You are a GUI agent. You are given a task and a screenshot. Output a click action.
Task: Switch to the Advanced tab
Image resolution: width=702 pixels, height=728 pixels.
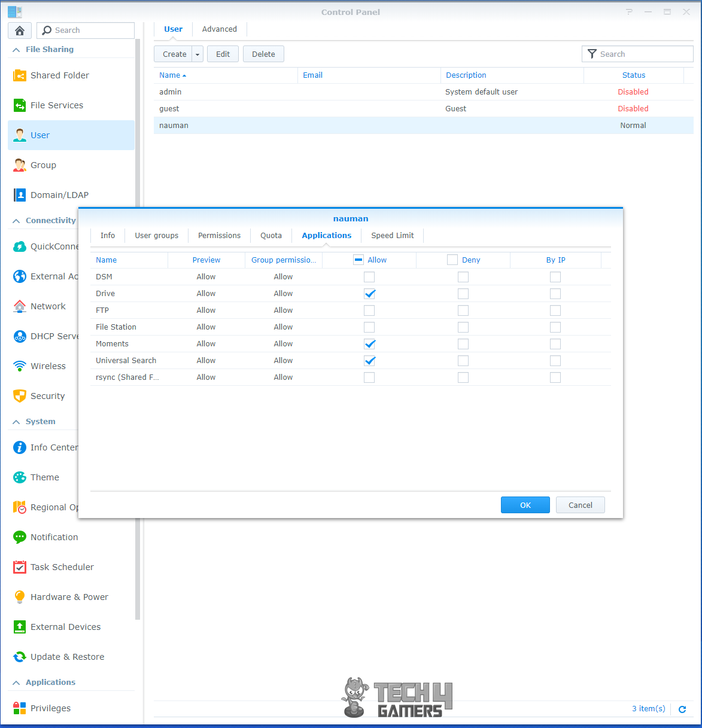220,29
